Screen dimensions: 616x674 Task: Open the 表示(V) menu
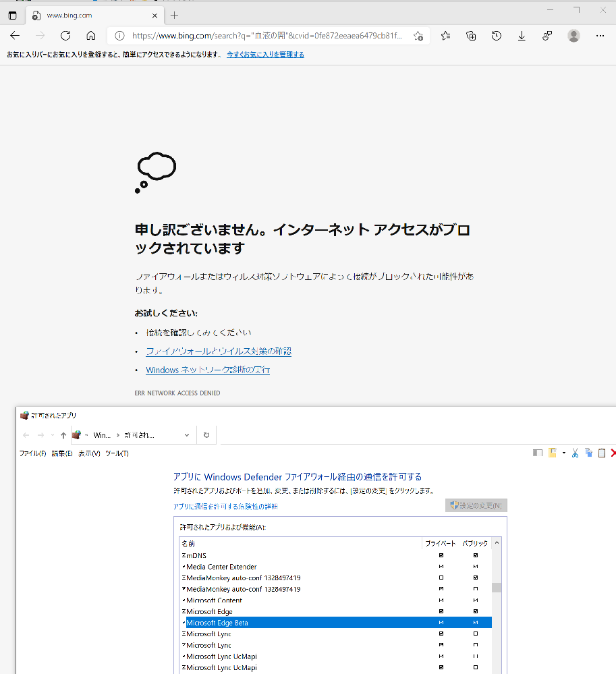89,453
